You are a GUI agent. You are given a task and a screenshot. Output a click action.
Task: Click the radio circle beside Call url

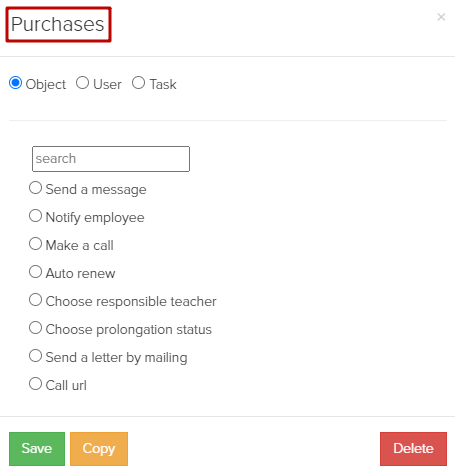(x=35, y=384)
